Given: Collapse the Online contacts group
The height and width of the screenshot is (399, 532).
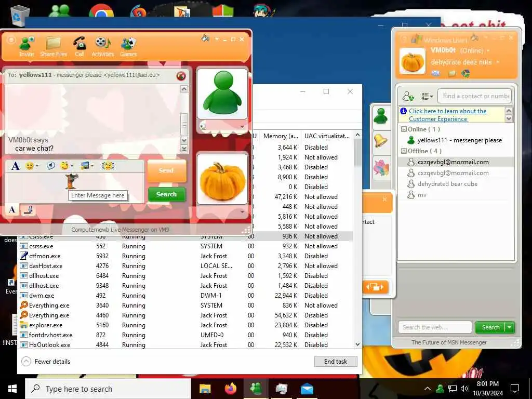Looking at the screenshot, I should pos(404,129).
